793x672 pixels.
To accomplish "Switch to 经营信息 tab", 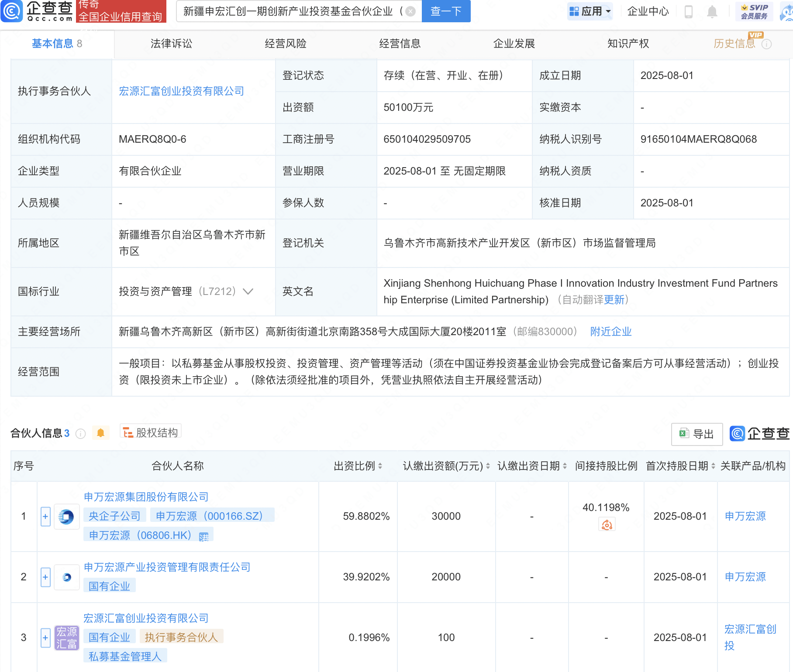I will (x=400, y=44).
